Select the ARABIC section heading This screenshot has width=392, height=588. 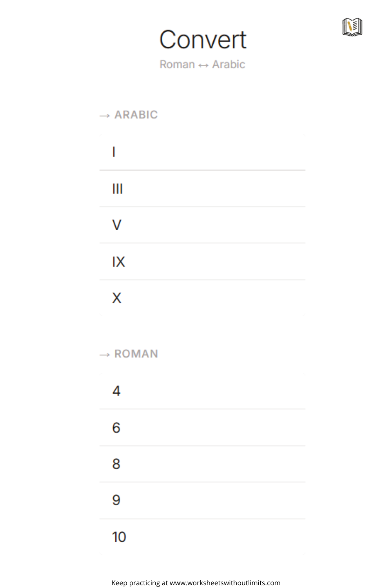point(136,115)
